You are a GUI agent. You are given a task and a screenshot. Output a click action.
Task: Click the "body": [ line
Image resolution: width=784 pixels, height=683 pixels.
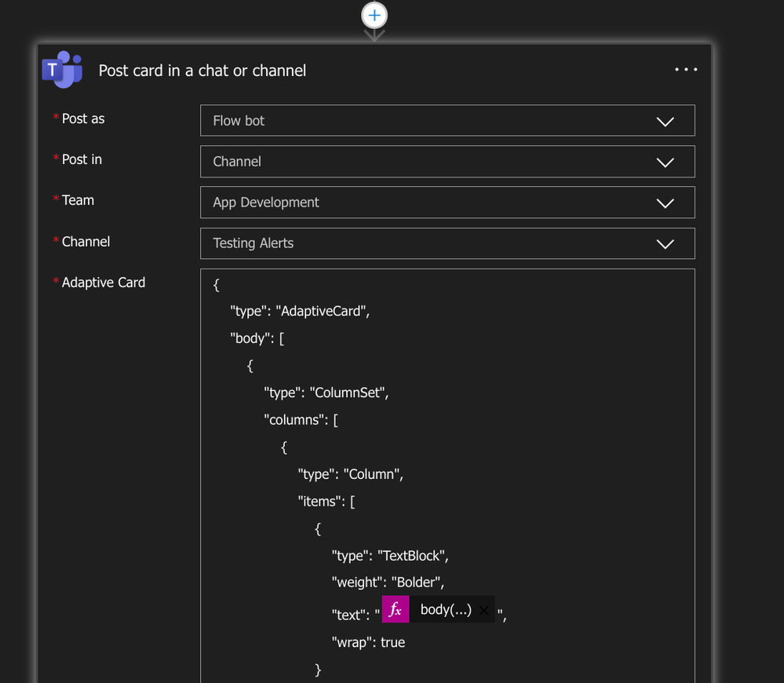click(x=257, y=338)
